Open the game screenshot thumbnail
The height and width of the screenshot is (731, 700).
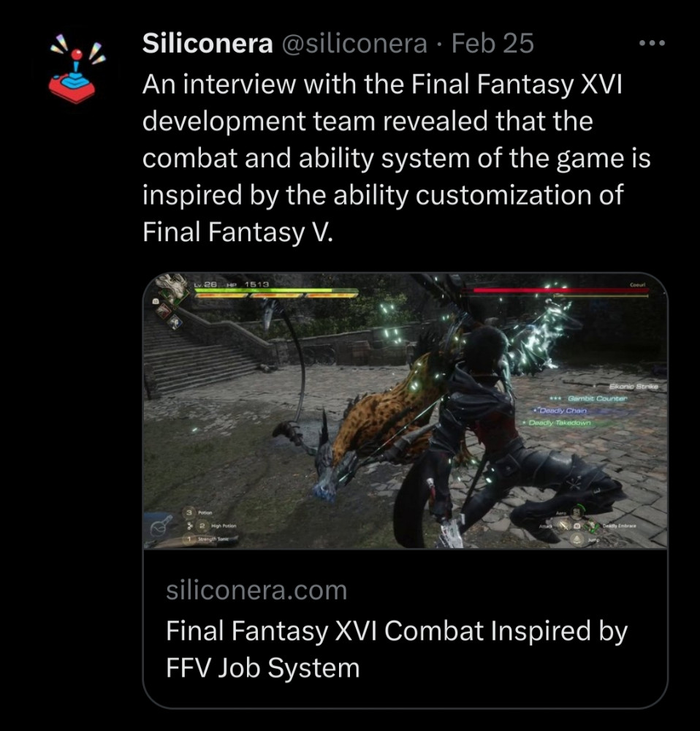pos(405,411)
